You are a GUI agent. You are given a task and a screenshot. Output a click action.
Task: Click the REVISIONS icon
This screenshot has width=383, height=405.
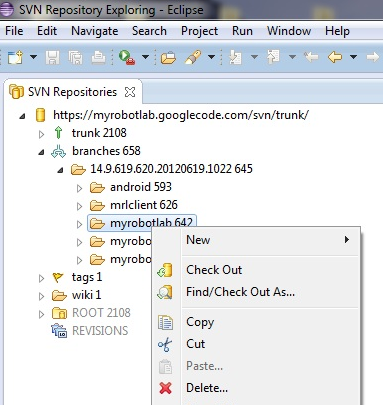[x=59, y=331]
